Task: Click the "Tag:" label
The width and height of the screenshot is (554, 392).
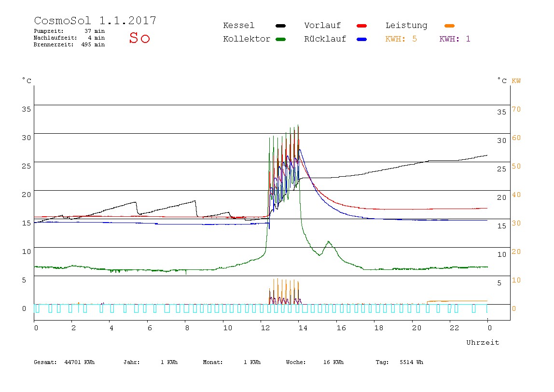Action: pyautogui.click(x=382, y=362)
